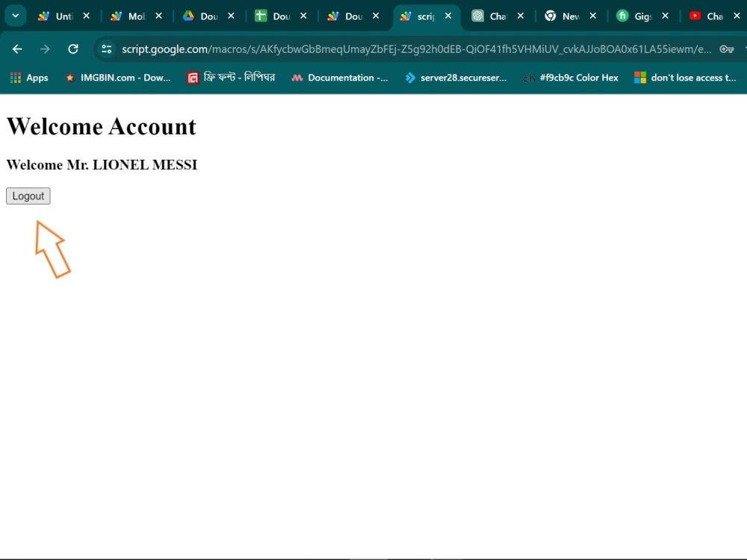
Task: Open the saved password key icon
Action: click(727, 49)
